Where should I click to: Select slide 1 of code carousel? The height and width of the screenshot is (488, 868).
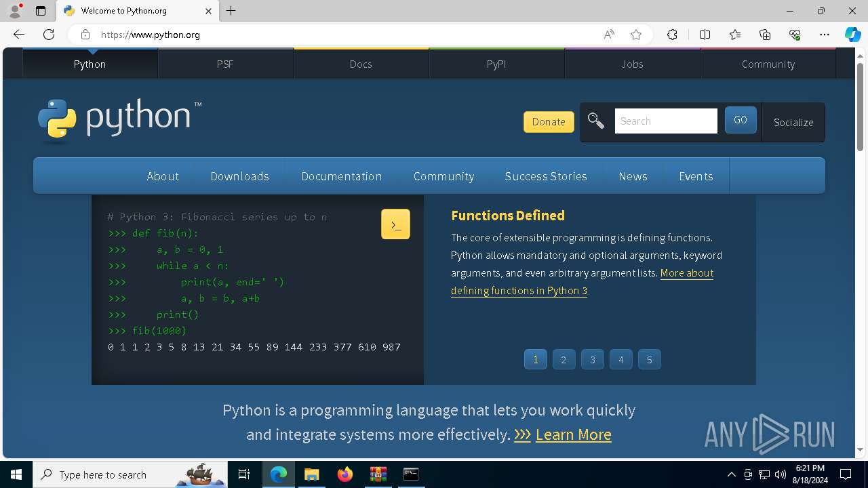pyautogui.click(x=536, y=359)
